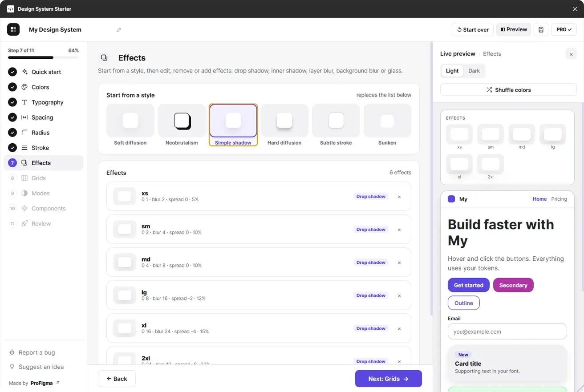The image size is (584, 392).
Task: Click the save icon in the top toolbar
Action: click(541, 29)
